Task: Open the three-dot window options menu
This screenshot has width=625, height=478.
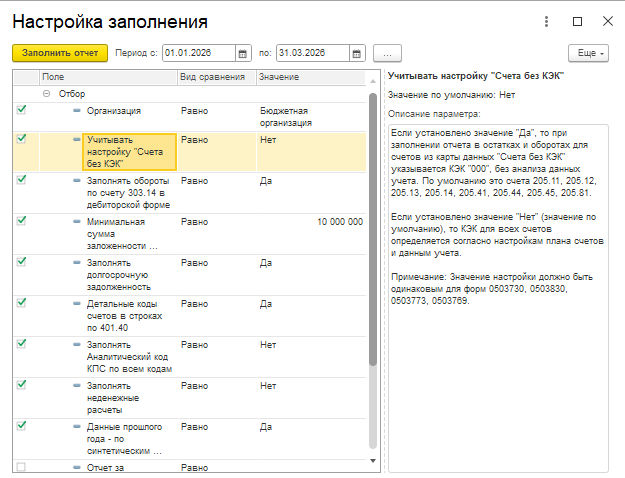Action: [546, 22]
